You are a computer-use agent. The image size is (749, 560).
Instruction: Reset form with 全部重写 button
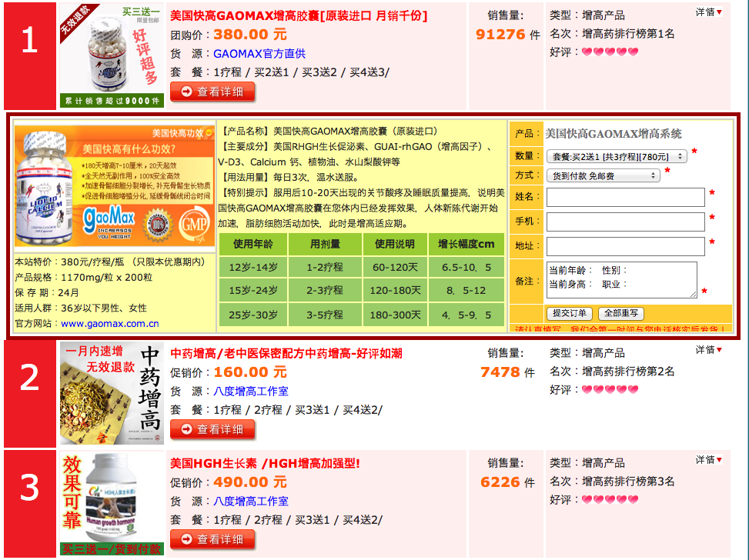(621, 313)
